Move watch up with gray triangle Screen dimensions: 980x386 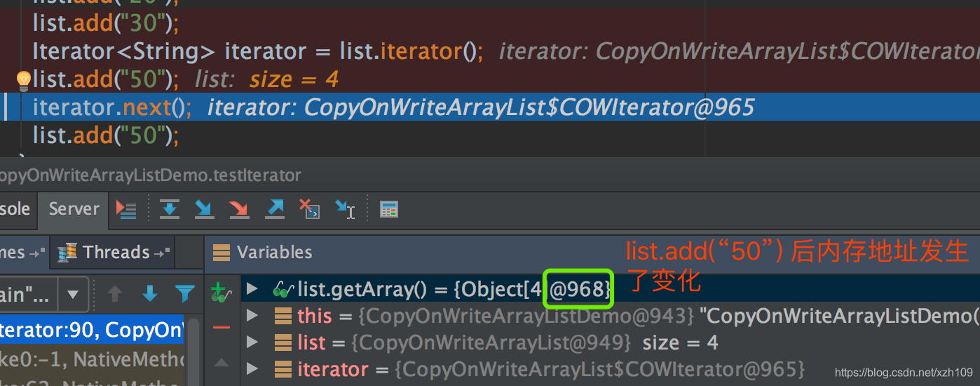tap(222, 362)
